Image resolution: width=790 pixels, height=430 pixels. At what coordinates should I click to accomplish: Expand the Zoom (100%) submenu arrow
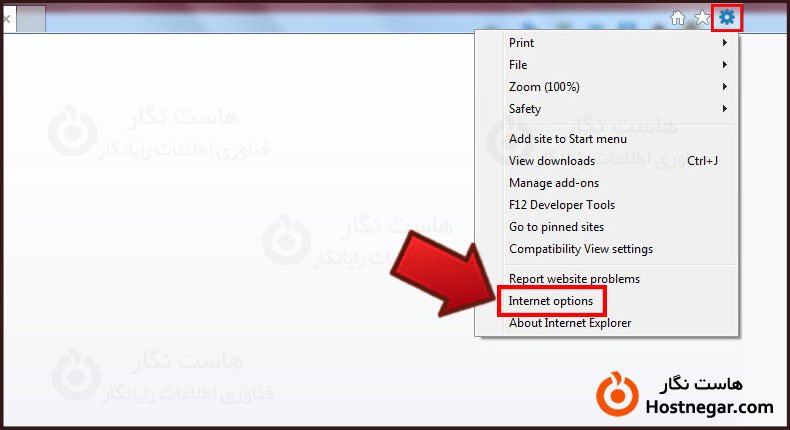[725, 87]
